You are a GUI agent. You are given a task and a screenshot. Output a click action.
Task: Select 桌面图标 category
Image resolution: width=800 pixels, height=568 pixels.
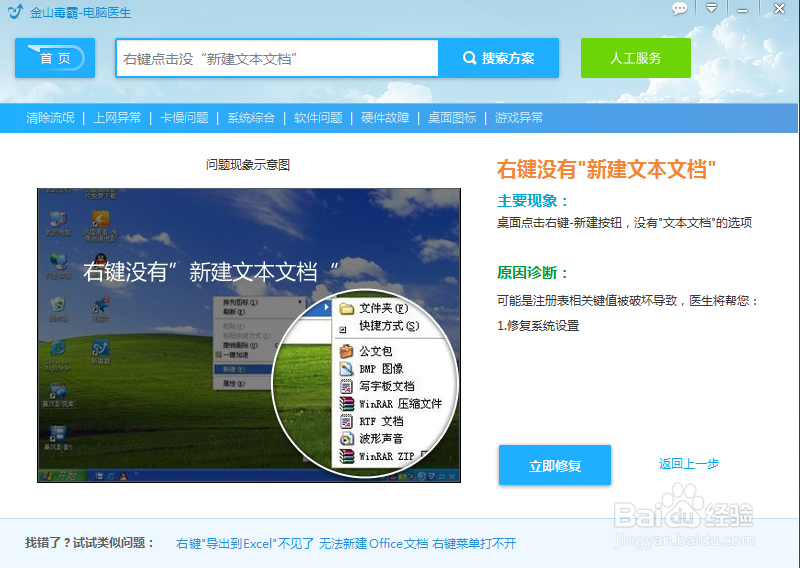click(452, 118)
